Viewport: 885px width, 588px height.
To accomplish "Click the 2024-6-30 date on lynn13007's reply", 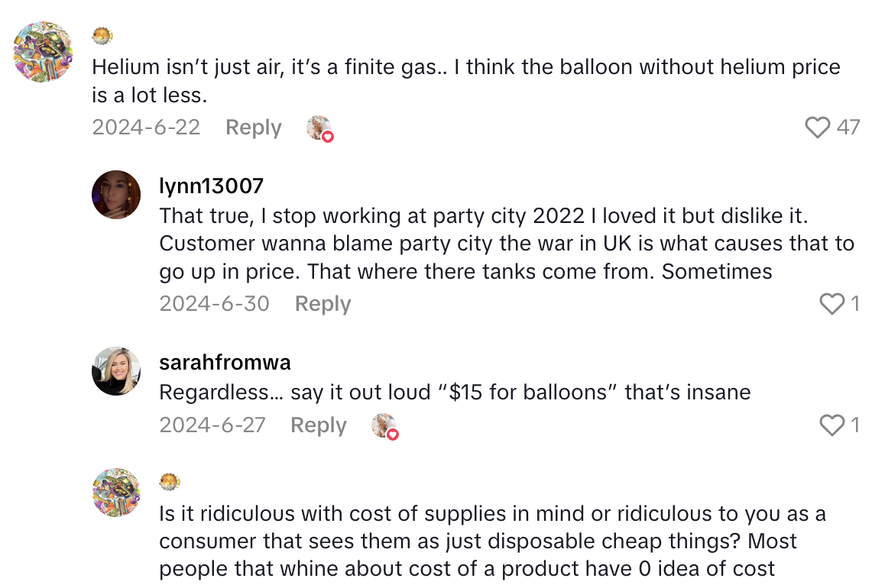I will click(x=214, y=304).
